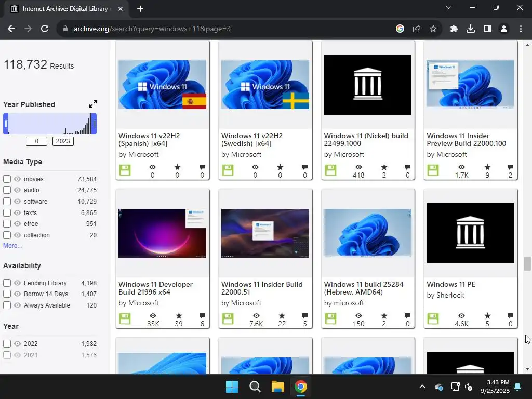Bookmark this page with the star icon

coord(433,29)
